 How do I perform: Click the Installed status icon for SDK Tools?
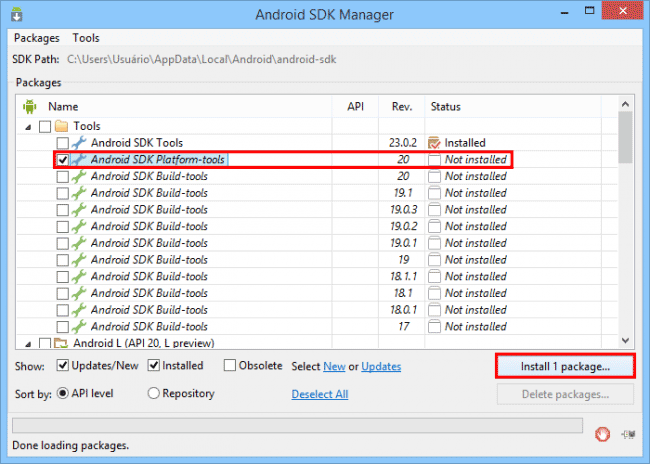click(x=434, y=143)
